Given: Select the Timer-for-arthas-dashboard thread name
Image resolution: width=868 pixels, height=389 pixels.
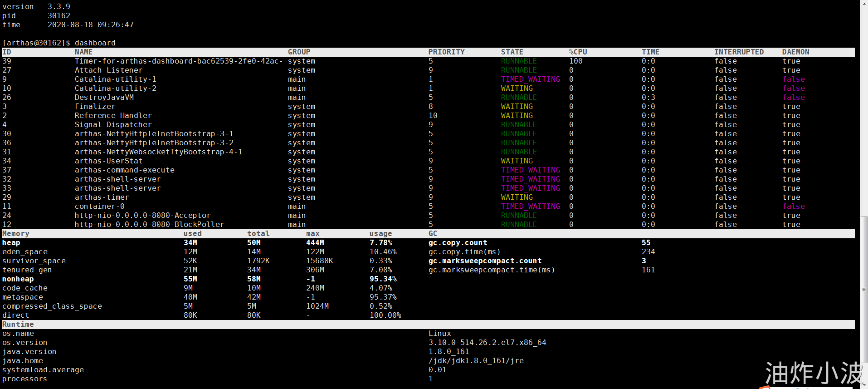Looking at the screenshot, I should point(179,61).
